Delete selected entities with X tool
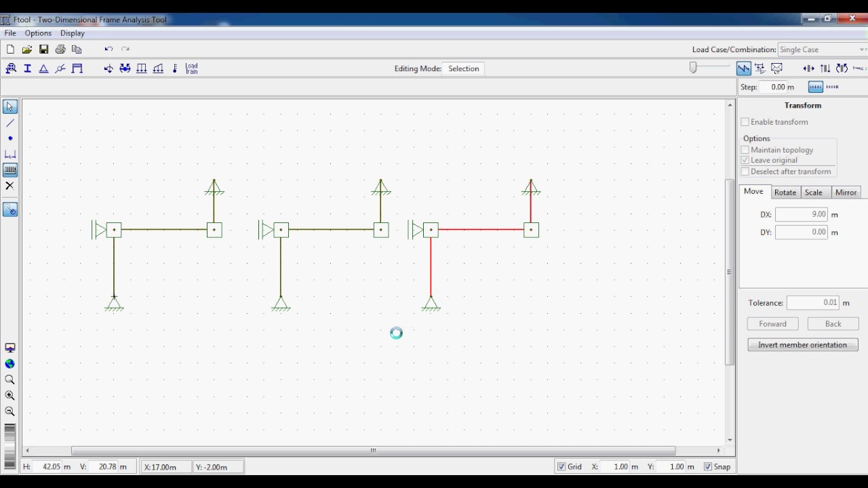The height and width of the screenshot is (488, 868). click(x=10, y=186)
